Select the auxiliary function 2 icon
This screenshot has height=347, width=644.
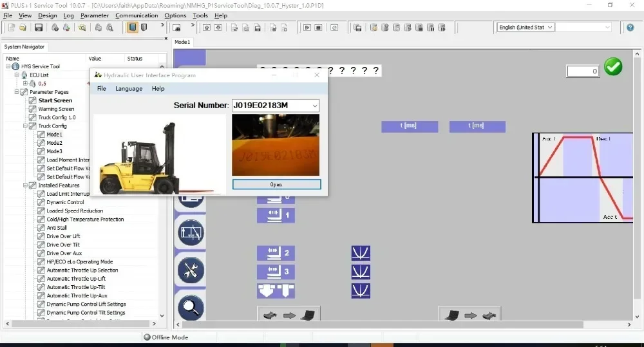point(276,253)
